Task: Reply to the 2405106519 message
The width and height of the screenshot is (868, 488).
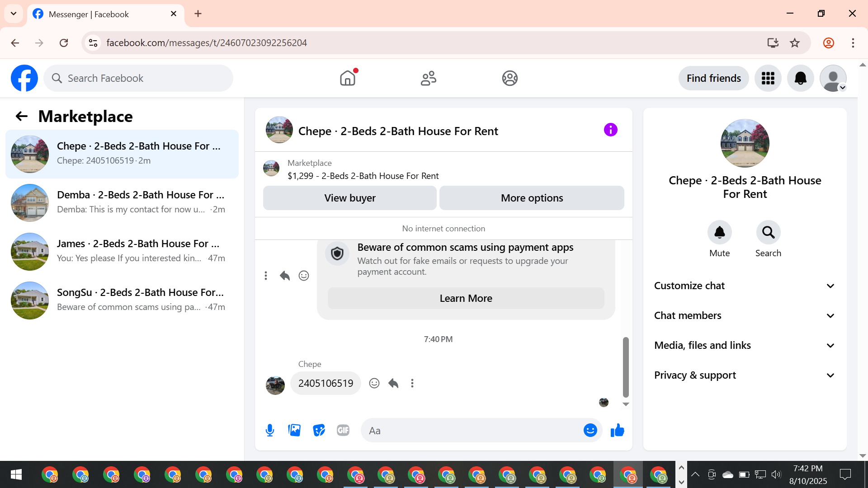Action: pos(393,384)
